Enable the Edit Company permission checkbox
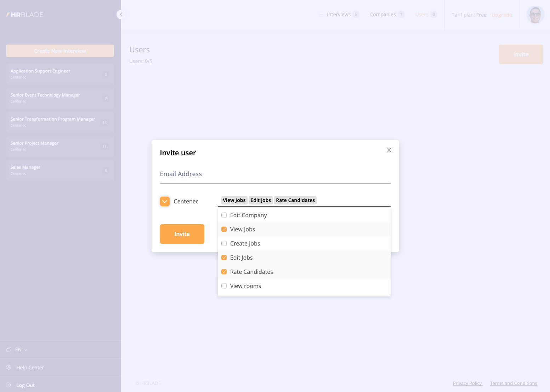 point(224,215)
